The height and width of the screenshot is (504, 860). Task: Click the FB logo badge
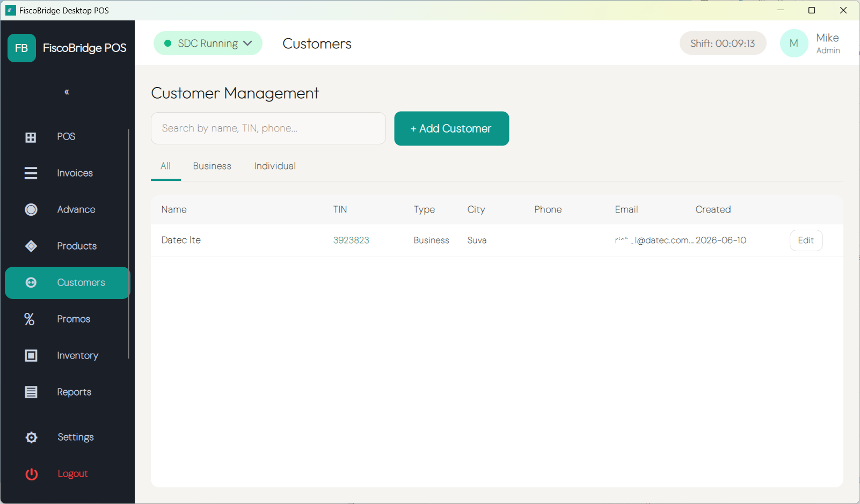click(21, 48)
